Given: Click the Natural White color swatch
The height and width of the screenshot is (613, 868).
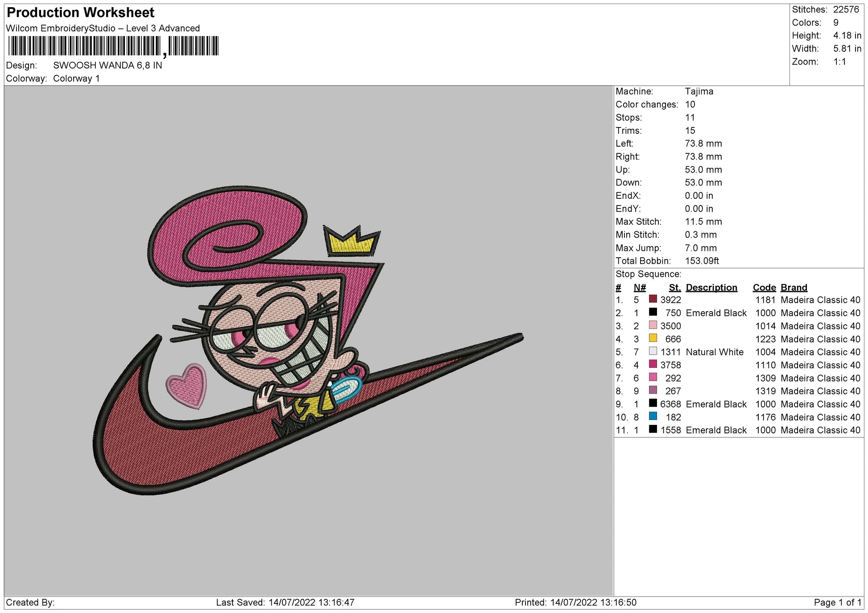Looking at the screenshot, I should tap(653, 351).
